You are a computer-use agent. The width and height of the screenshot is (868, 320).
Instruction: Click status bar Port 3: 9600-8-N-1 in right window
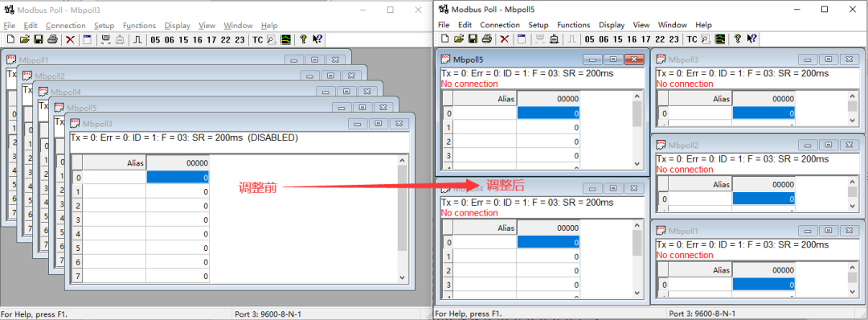702,314
